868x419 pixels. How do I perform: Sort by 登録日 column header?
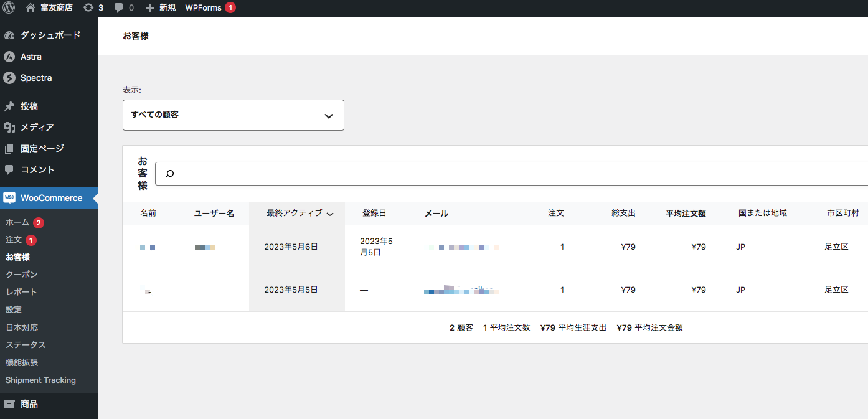point(374,213)
